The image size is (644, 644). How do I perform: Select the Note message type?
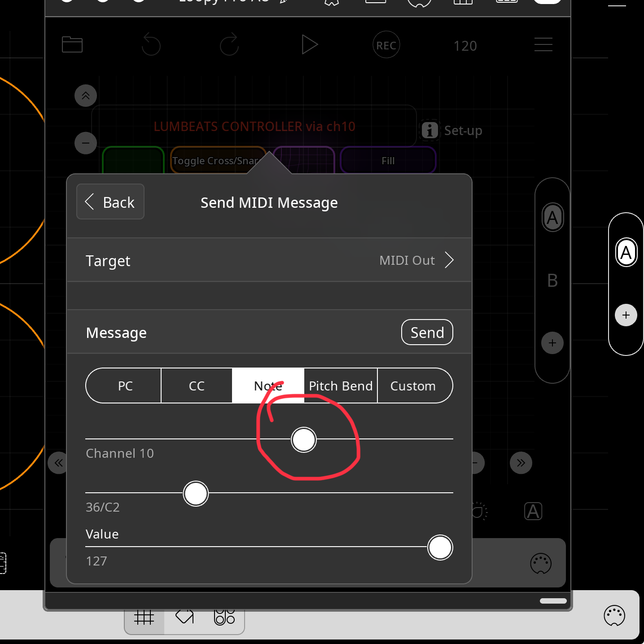pyautogui.click(x=268, y=386)
